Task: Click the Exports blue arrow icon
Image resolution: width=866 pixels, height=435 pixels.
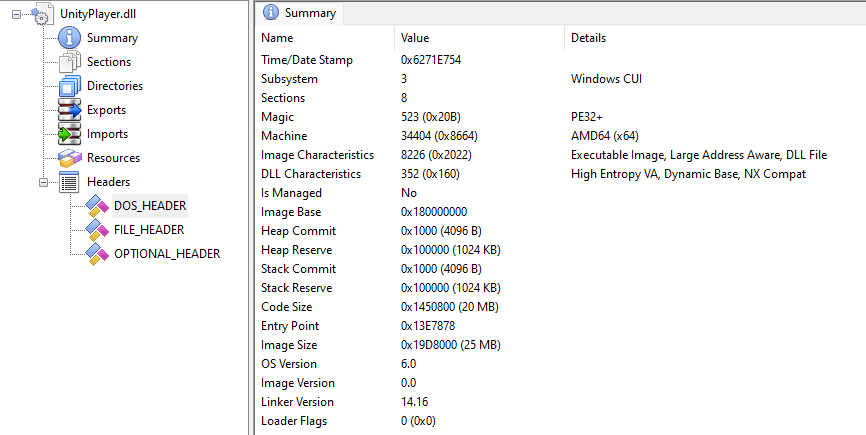Action: tap(70, 110)
